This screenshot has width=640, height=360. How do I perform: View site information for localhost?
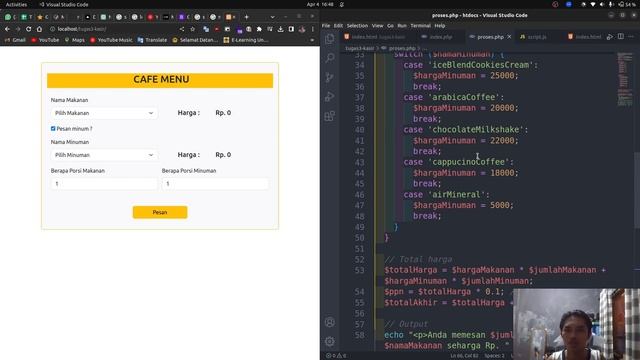click(52, 29)
